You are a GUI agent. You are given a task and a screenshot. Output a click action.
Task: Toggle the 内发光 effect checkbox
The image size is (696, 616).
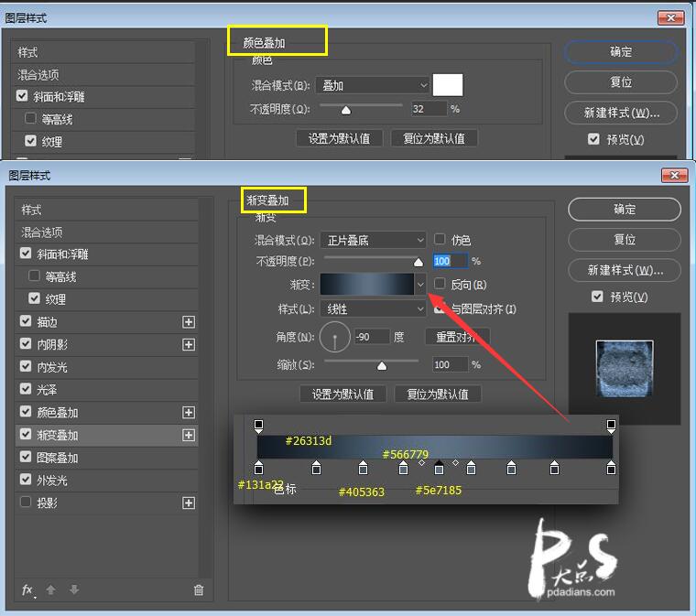point(26,366)
